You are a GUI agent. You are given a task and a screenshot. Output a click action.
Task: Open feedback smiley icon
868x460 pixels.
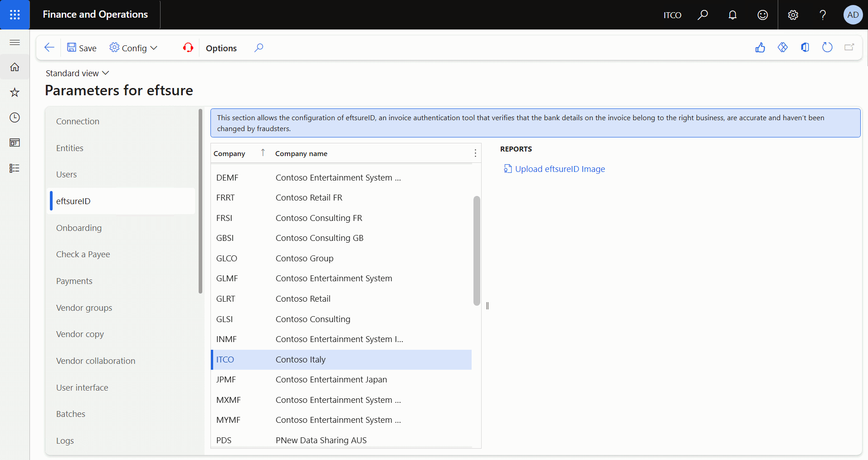pyautogui.click(x=763, y=15)
